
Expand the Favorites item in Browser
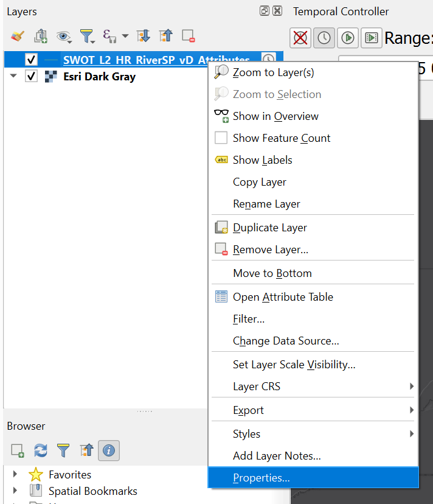pos(15,474)
